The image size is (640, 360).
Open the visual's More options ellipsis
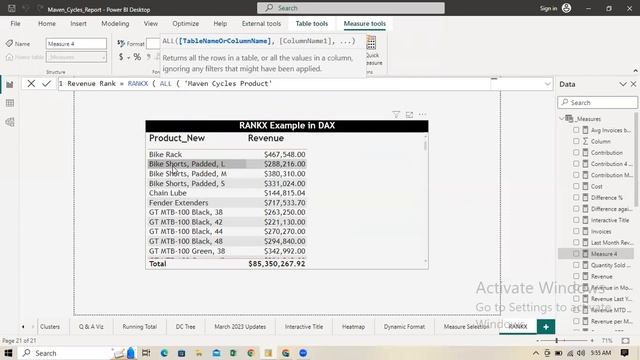click(422, 115)
